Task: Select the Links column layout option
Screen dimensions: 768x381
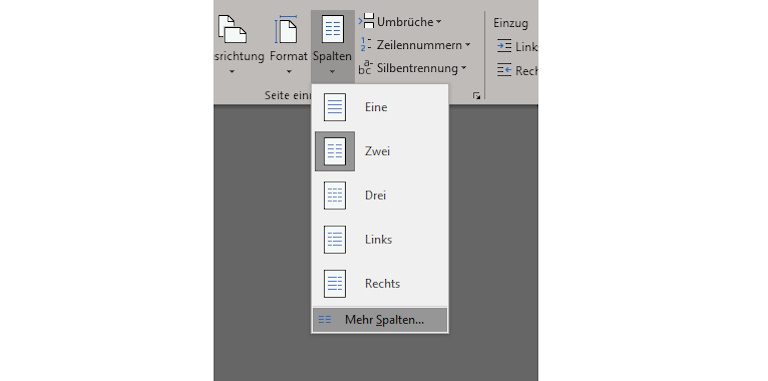Action: [x=380, y=239]
